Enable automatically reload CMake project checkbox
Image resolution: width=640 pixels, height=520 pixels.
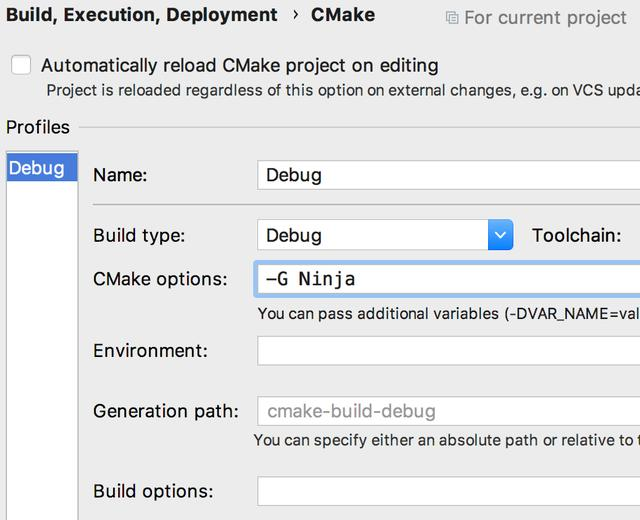point(21,65)
